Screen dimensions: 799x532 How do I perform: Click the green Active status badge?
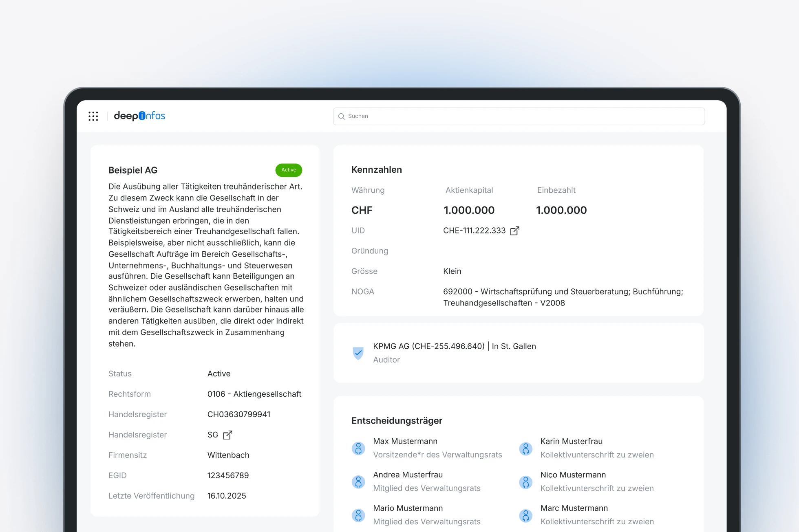(x=289, y=170)
